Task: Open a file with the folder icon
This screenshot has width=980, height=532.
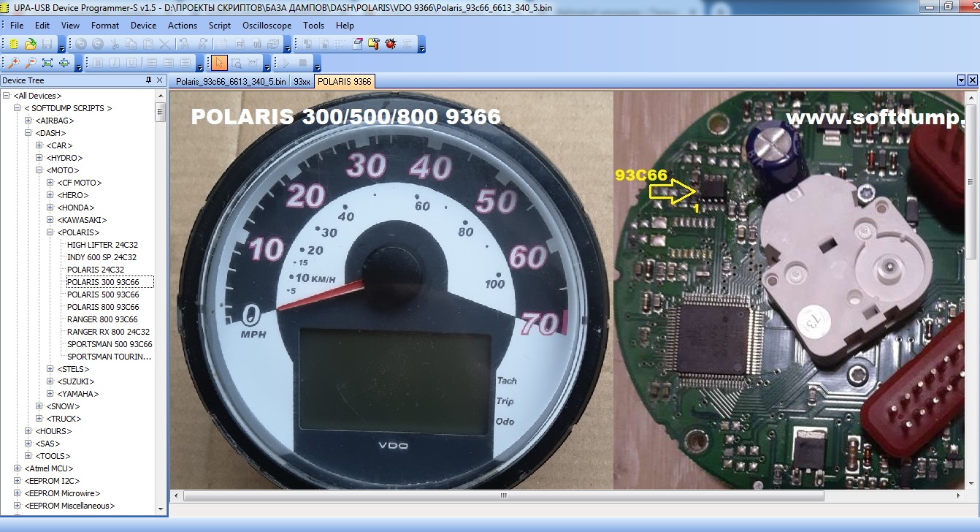Action: pos(31,44)
